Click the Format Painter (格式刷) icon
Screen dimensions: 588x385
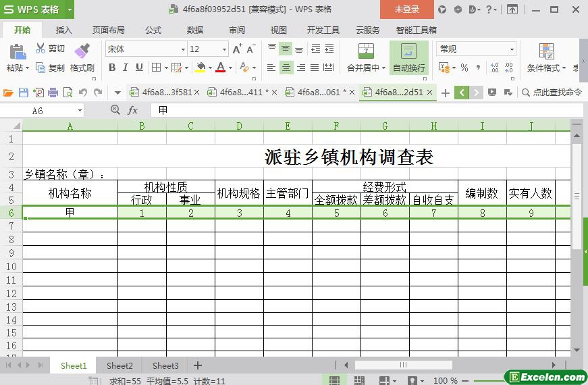point(82,51)
